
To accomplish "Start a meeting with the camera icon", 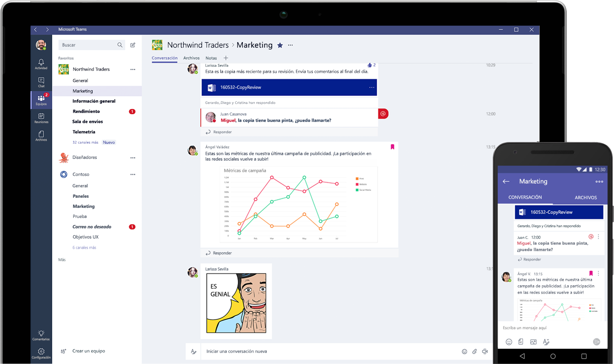I will [485, 351].
